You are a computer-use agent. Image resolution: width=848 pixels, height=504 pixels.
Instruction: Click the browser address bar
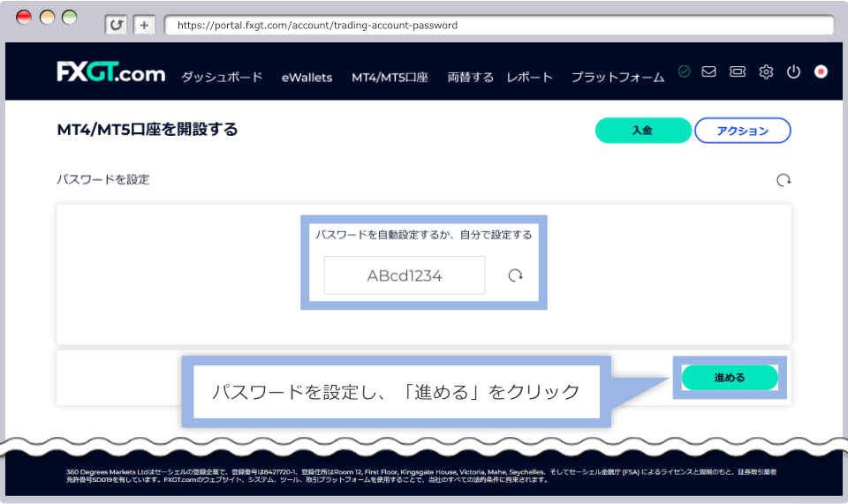coord(498,25)
